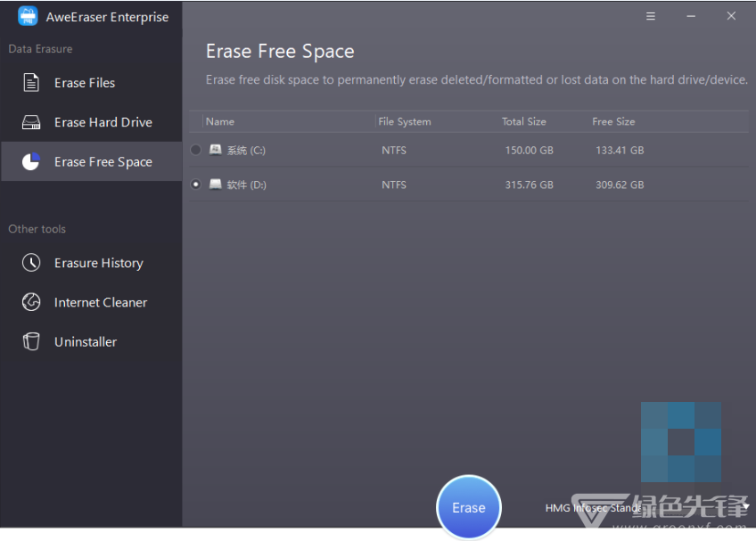Screen dimensions: 756x541
Task: Click the 150.00 GB total size value
Action: pyautogui.click(x=529, y=150)
